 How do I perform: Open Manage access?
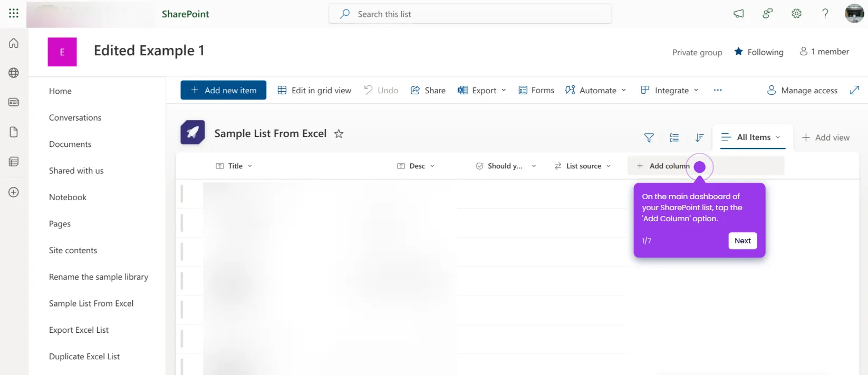click(x=802, y=90)
